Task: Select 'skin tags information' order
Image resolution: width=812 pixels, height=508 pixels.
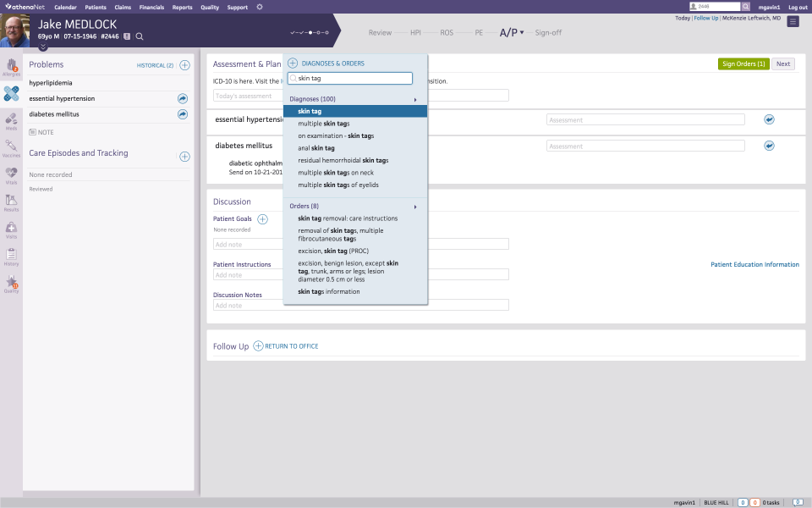Action: coord(329,292)
